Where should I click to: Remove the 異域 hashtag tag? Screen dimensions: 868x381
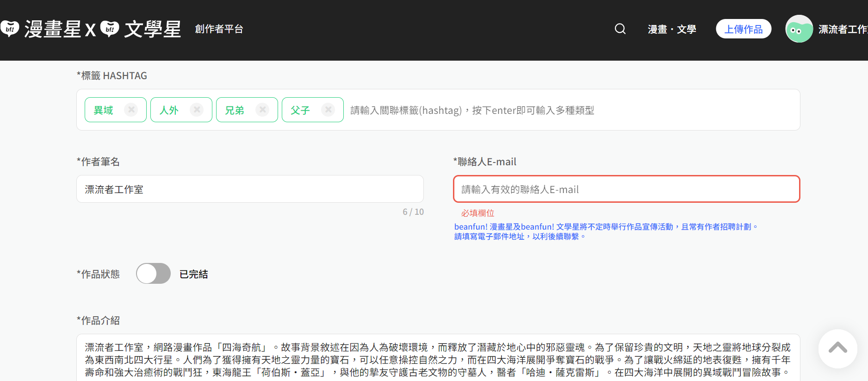click(131, 110)
